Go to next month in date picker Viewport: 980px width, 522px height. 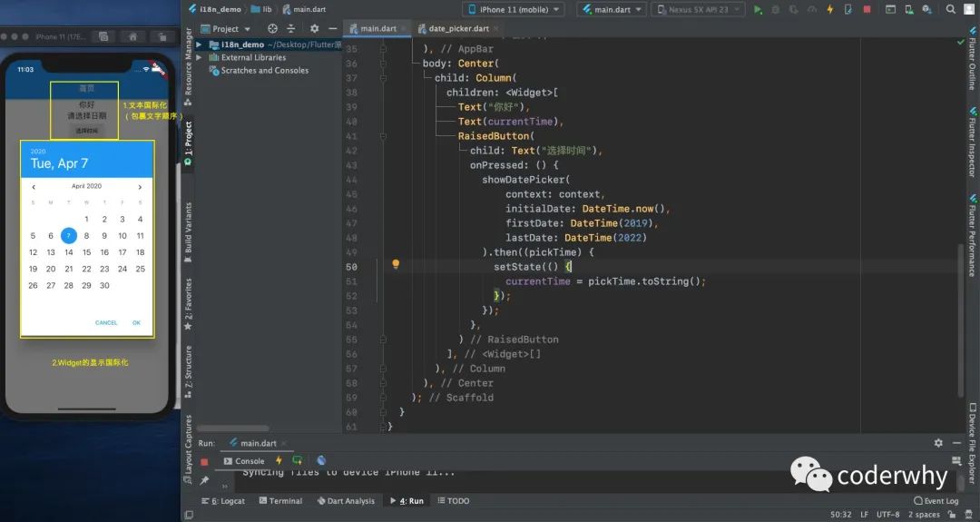coord(140,187)
